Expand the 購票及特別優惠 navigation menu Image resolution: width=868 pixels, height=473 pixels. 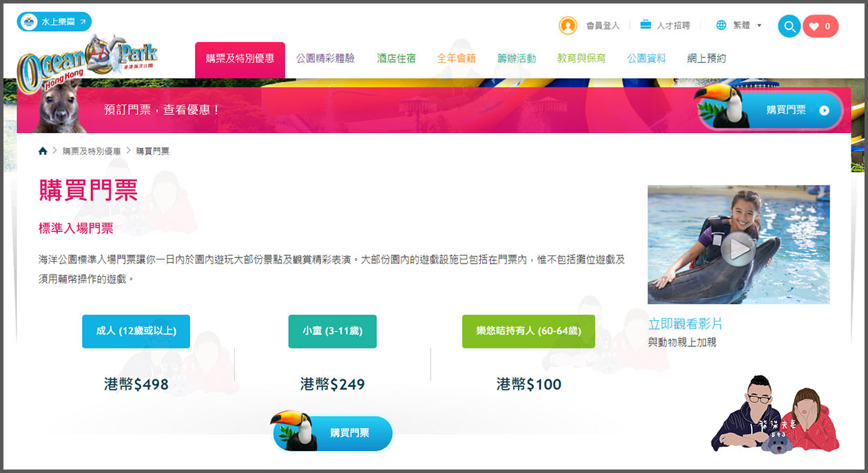pos(239,59)
